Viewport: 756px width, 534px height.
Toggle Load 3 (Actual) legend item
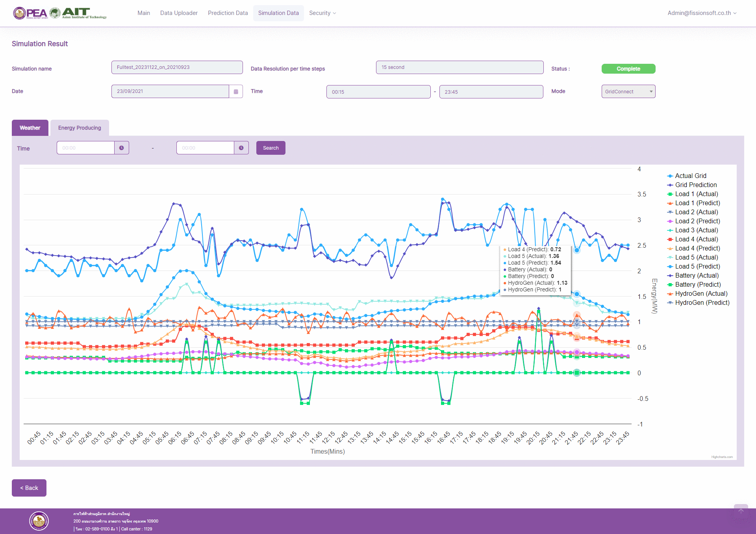696,230
